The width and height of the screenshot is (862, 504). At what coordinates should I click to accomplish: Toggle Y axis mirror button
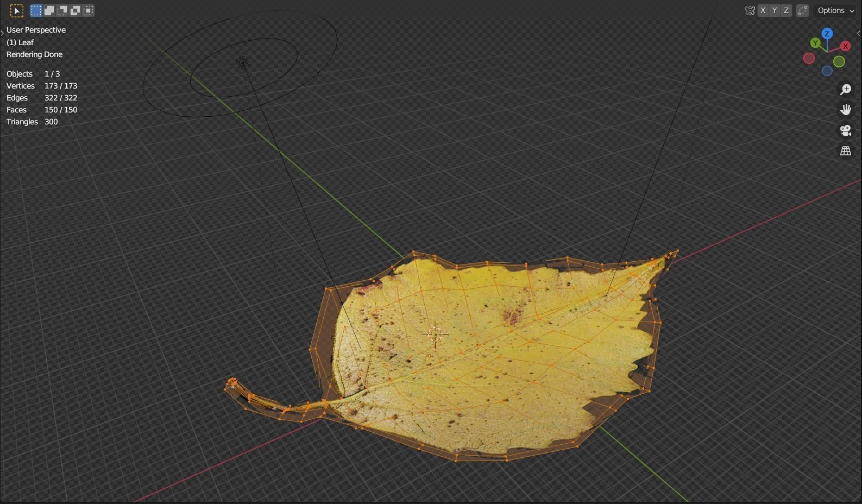tap(775, 10)
